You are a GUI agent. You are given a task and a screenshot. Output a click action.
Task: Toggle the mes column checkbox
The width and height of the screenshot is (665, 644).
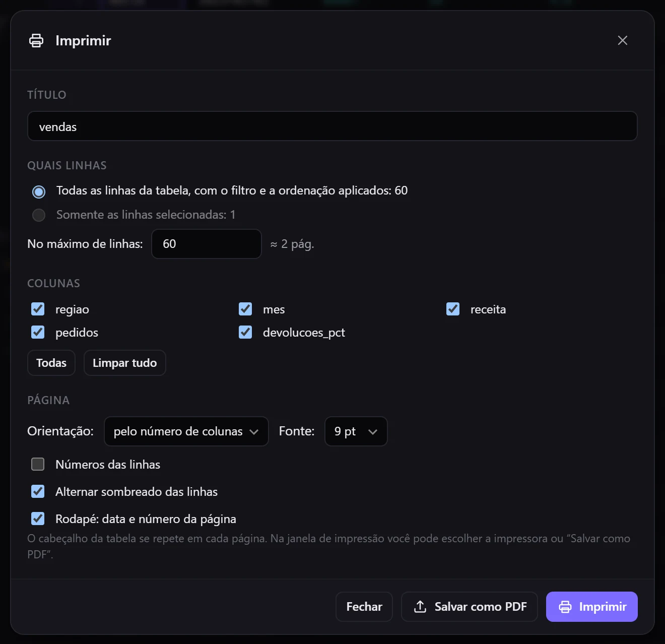tap(245, 309)
